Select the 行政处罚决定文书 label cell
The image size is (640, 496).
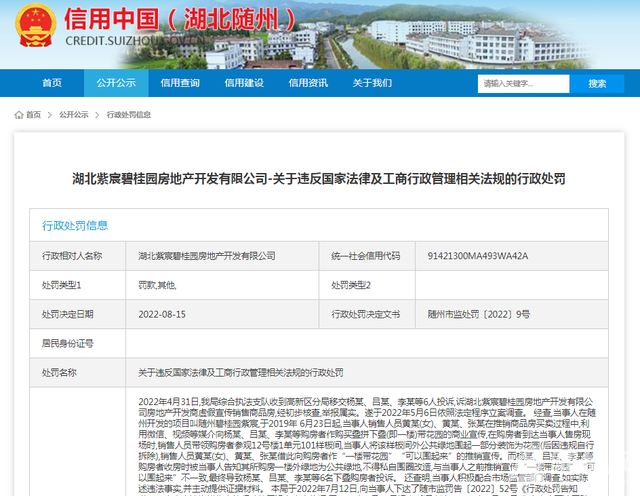pyautogui.click(x=367, y=314)
